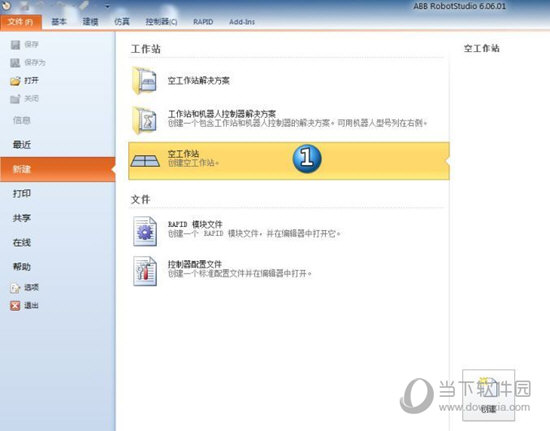Open the 文件 (File) ribbon tab
The height and width of the screenshot is (431, 550).
click(21, 22)
